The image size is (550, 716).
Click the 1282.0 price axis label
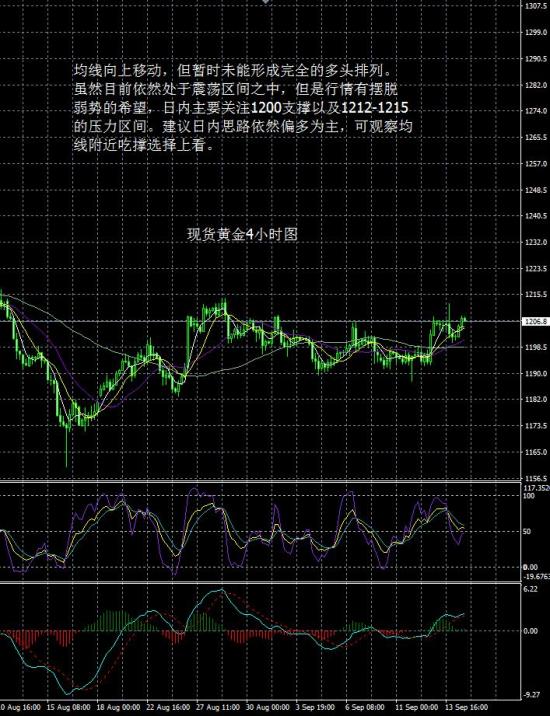pyautogui.click(x=536, y=85)
